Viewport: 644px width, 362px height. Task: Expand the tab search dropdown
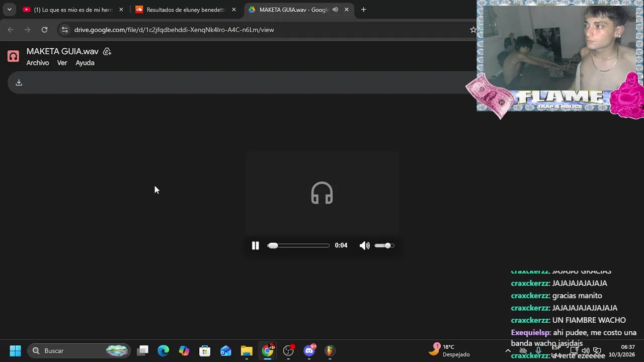[x=9, y=10]
